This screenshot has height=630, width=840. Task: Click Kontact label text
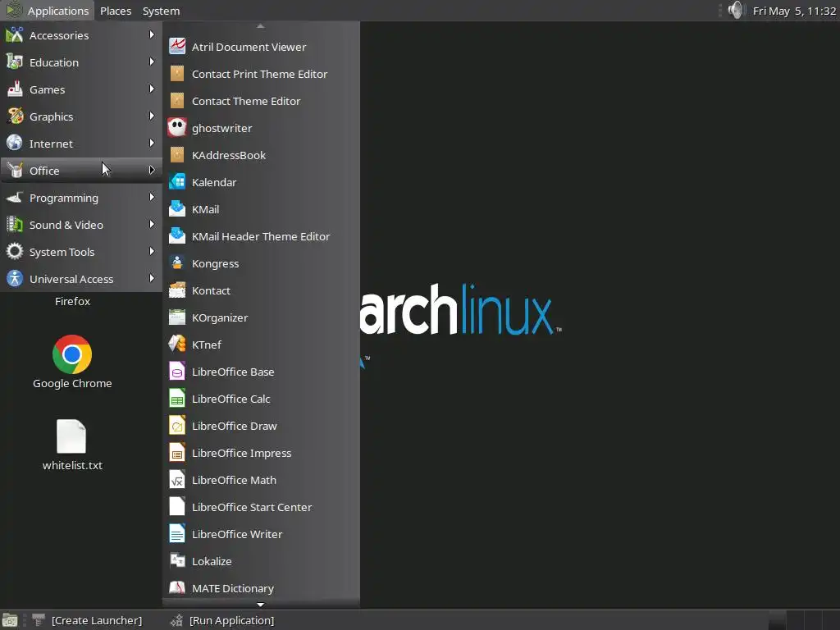coord(211,290)
